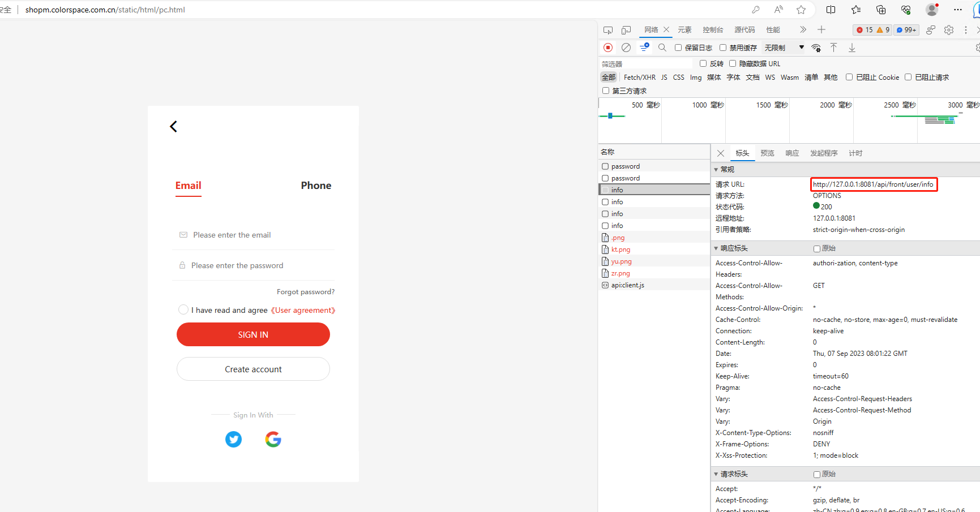Open network conditions wifi icon
This screenshot has height=512, width=980.
(x=816, y=48)
